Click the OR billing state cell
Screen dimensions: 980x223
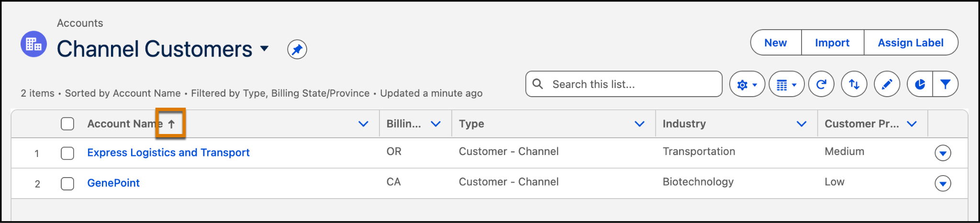coord(394,152)
